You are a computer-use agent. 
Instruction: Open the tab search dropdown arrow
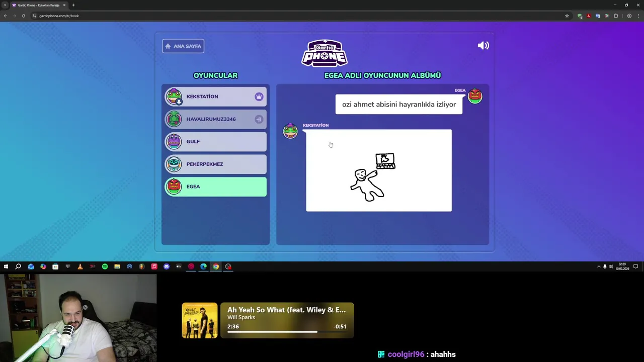pyautogui.click(x=5, y=5)
